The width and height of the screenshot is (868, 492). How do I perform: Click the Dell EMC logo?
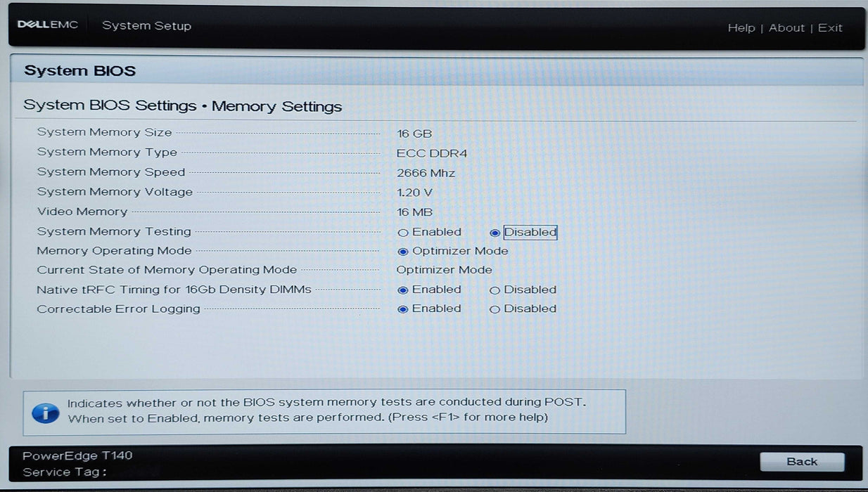point(47,25)
